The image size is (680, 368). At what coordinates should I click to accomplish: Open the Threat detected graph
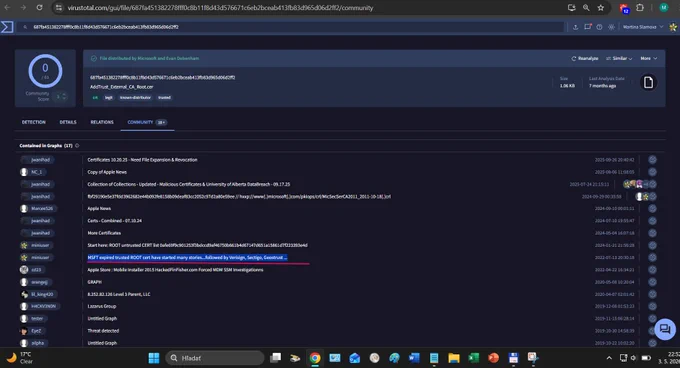click(x=103, y=331)
